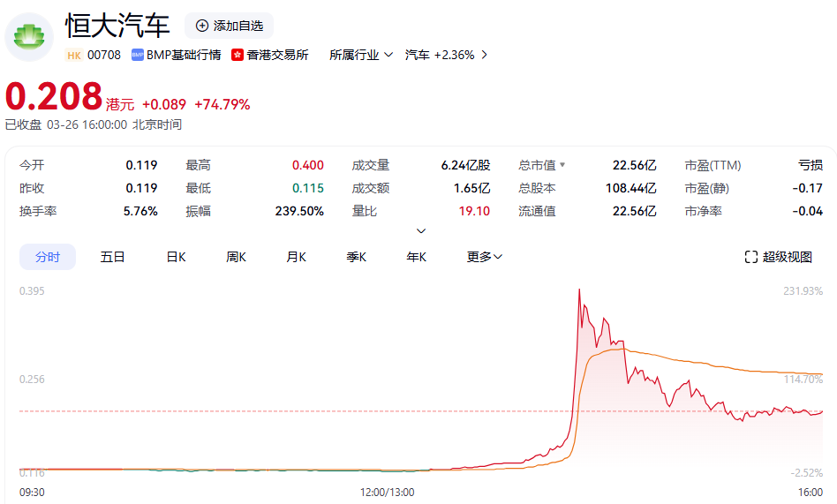
Task: Click chevron arrow after 汽车 +2.36%
Action: pos(484,55)
